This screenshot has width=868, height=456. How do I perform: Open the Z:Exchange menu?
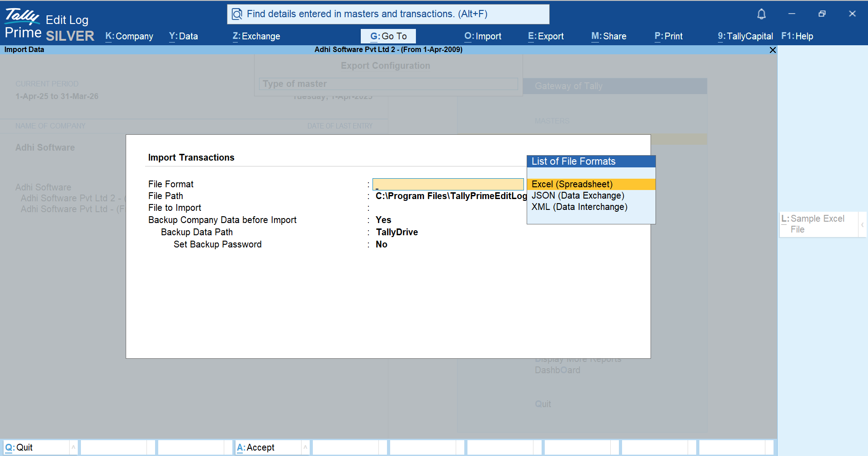click(x=256, y=36)
